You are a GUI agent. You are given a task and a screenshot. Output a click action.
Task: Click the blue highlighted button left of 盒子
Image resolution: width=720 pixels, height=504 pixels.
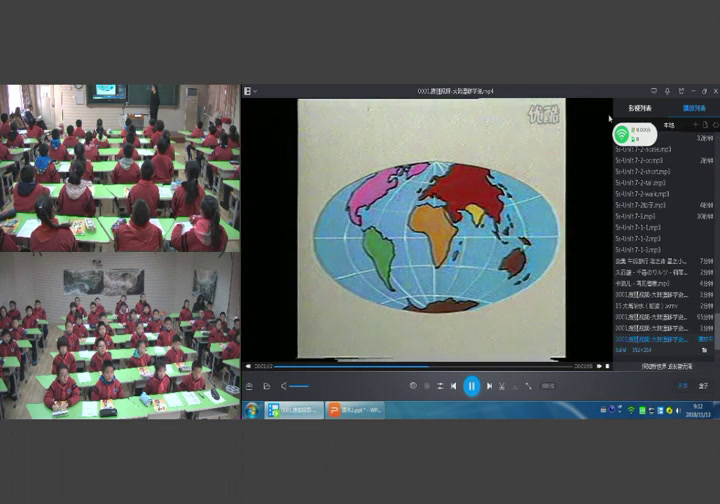[683, 386]
